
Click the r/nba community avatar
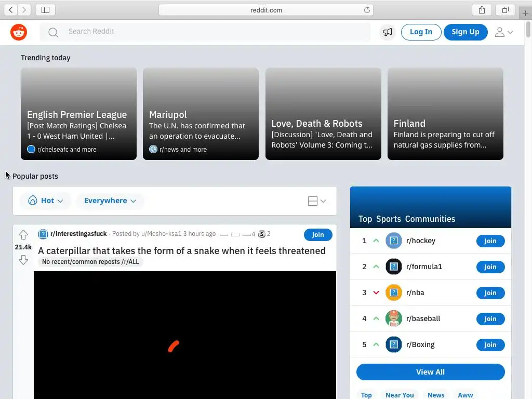coord(394,292)
